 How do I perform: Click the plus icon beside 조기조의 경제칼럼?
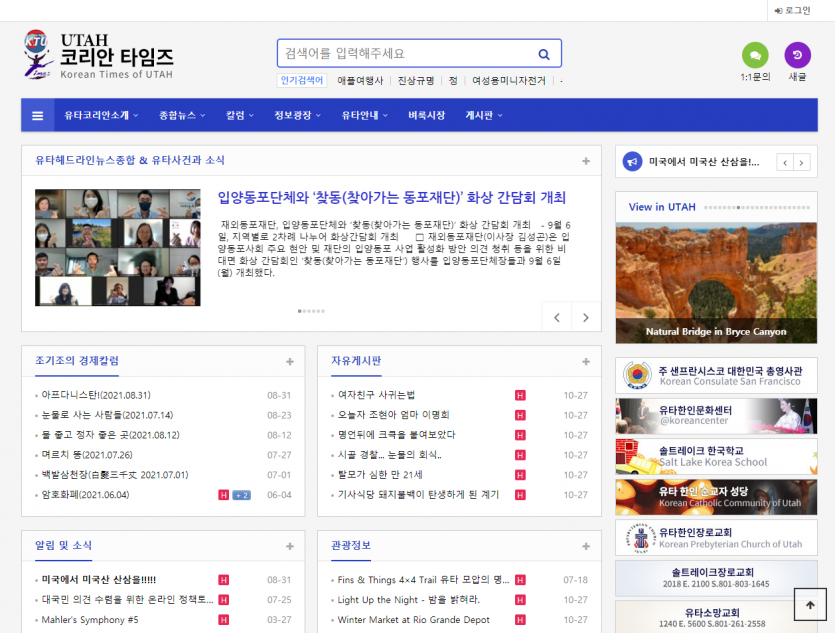coord(290,361)
